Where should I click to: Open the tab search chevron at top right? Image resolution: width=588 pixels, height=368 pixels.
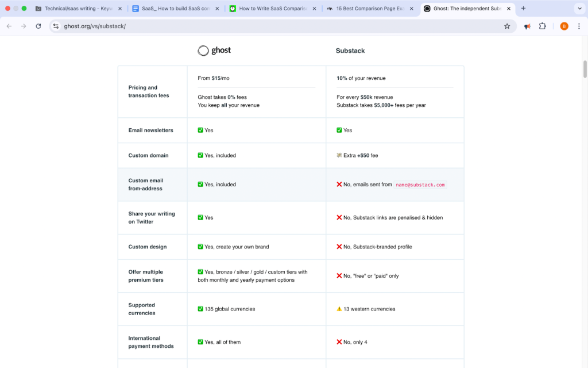click(578, 9)
